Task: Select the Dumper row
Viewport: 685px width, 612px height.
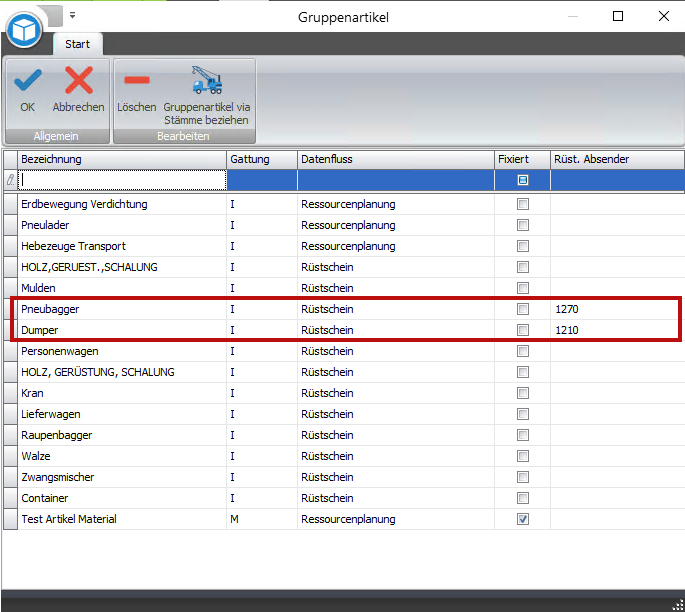Action: [x=120, y=330]
